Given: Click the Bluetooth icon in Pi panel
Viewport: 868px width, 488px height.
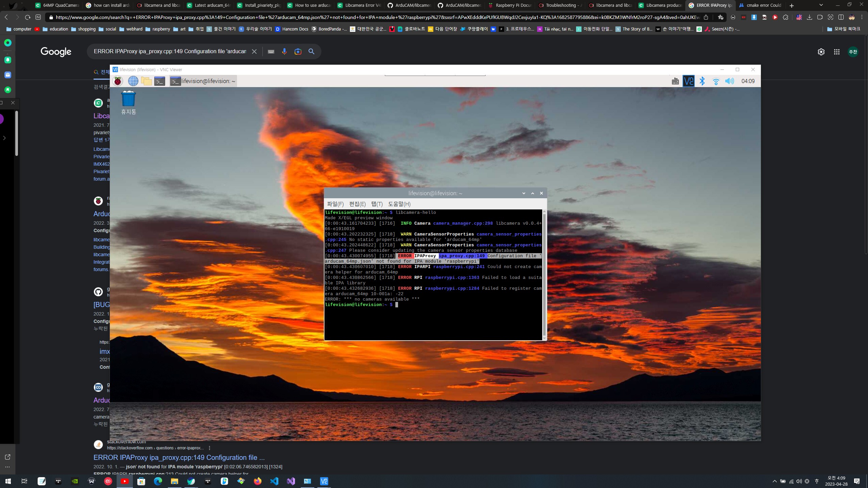Looking at the screenshot, I should click(702, 81).
